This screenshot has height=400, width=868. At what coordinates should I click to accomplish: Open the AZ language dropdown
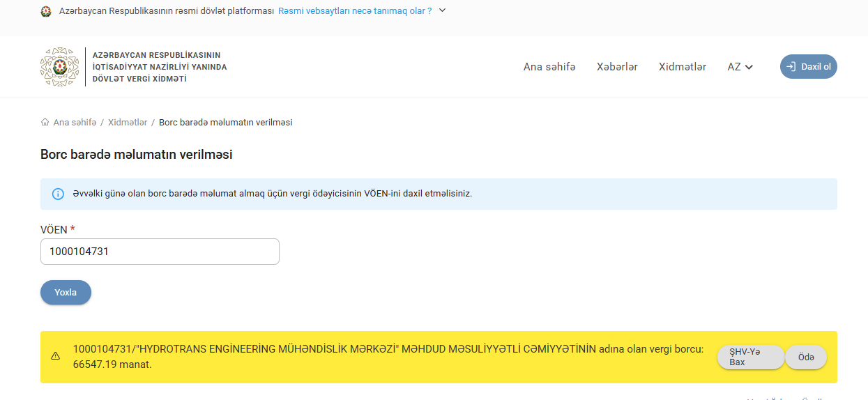pyautogui.click(x=740, y=67)
